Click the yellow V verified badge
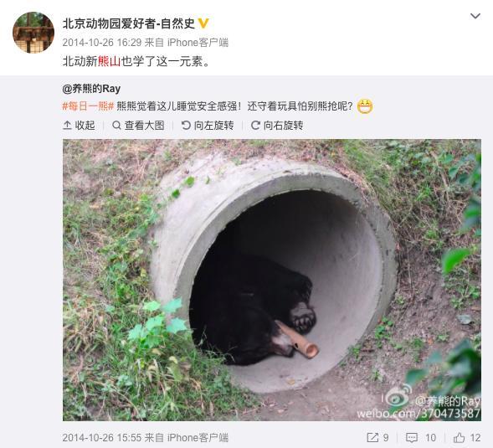Viewport: 493px width, 448px height. point(203,23)
